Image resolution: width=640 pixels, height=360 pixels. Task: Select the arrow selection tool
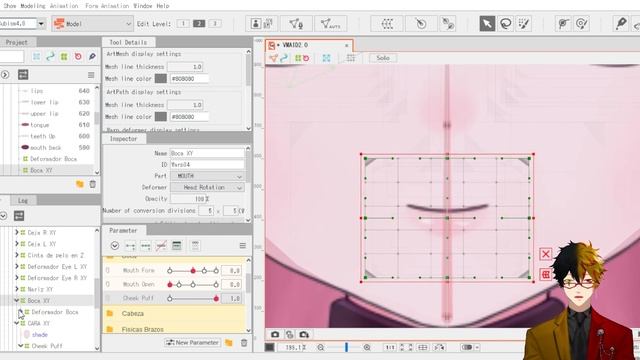point(487,24)
